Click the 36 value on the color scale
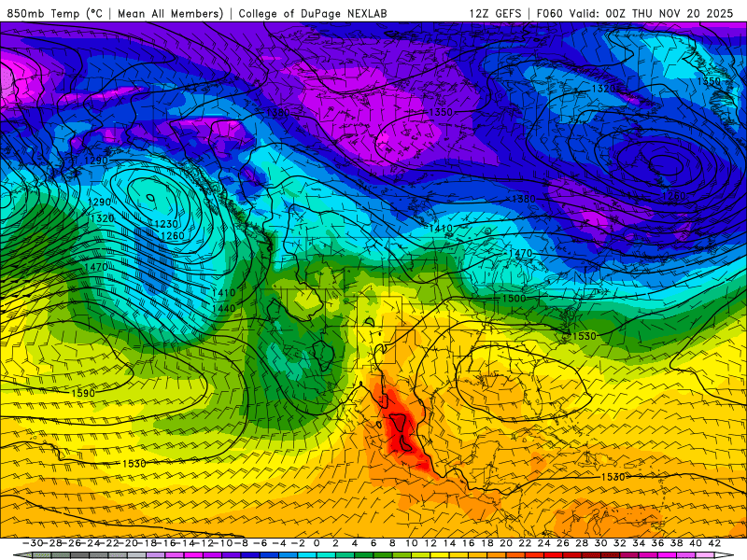The width and height of the screenshot is (747, 560). click(x=657, y=543)
